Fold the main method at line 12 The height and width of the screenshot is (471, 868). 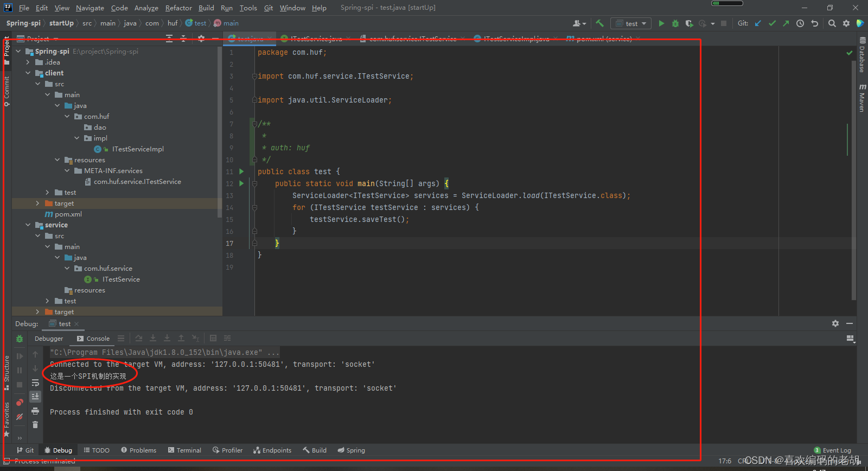(254, 183)
